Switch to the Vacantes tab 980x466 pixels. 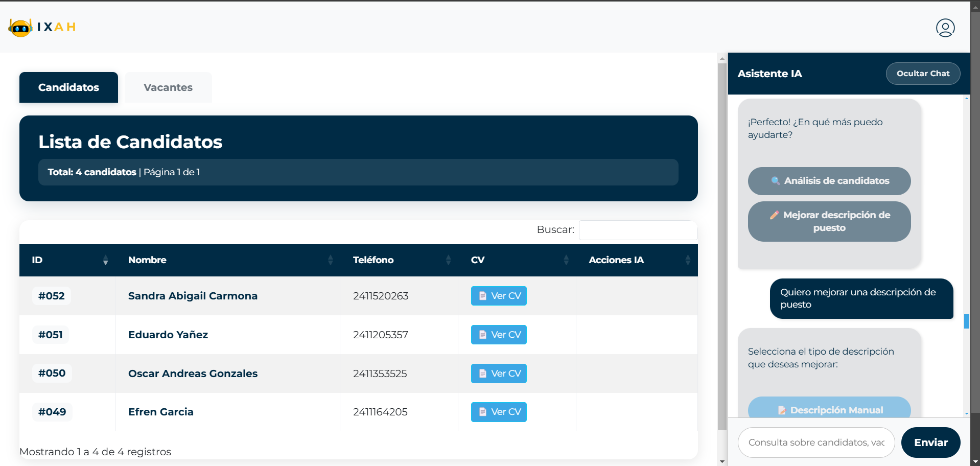pos(168,87)
